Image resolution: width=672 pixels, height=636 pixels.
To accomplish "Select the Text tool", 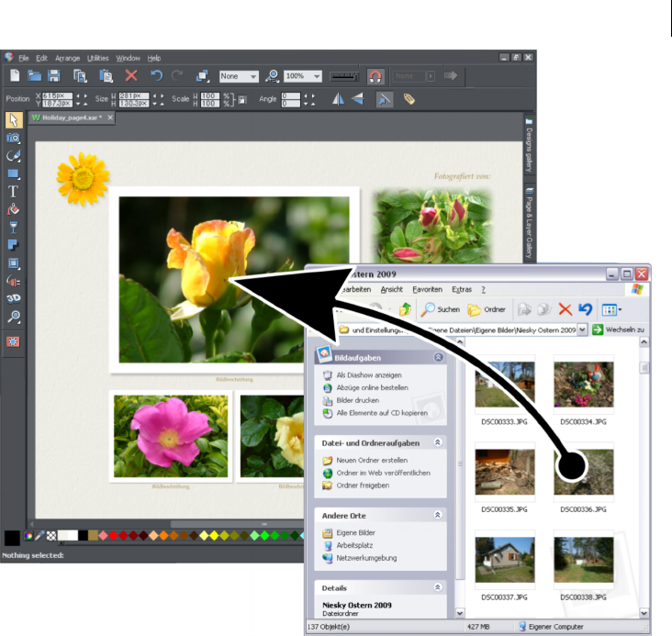I will pyautogui.click(x=13, y=192).
